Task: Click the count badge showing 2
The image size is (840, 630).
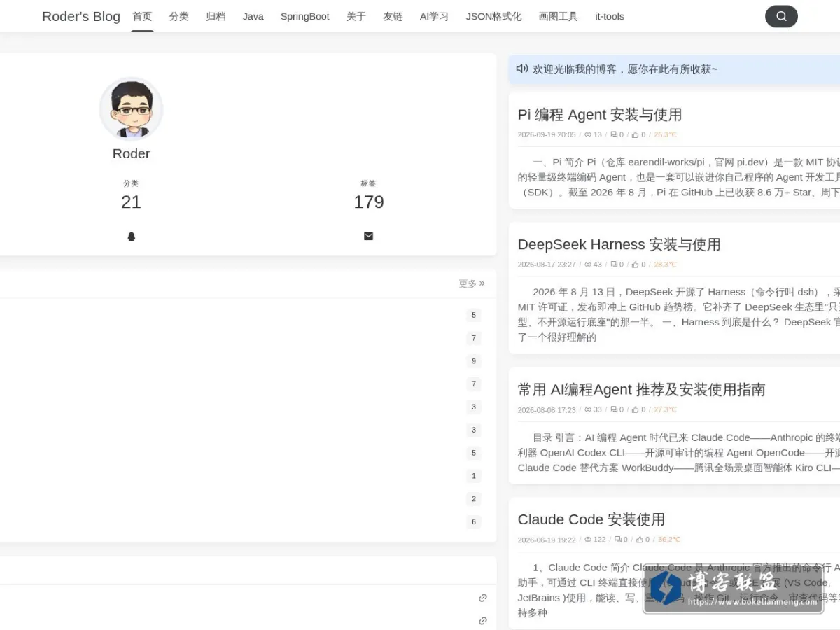Action: (474, 499)
